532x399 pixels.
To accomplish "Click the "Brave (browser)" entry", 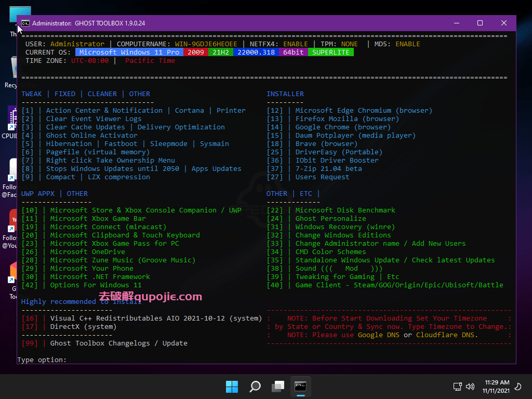I will (x=326, y=144).
